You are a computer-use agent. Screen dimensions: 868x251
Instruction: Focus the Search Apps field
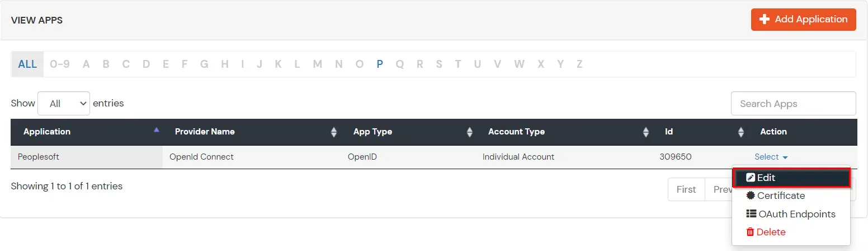[x=794, y=104]
